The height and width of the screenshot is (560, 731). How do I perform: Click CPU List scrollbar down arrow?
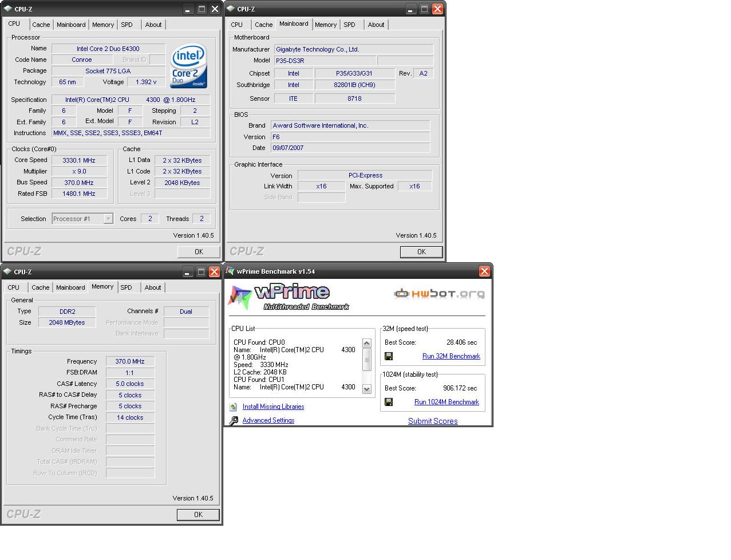367,389
